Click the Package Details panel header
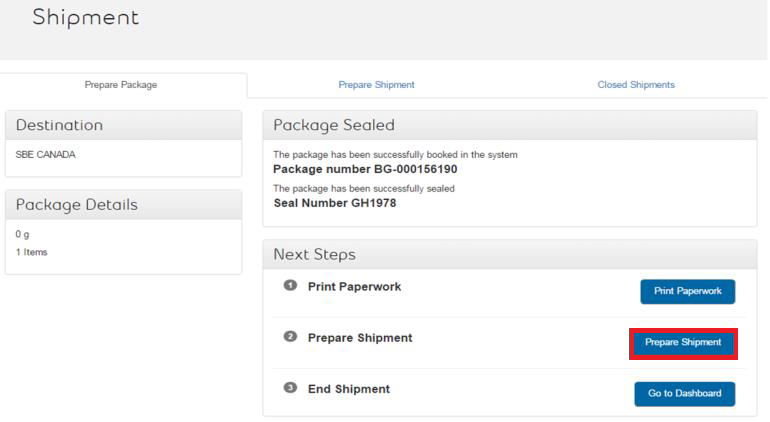The width and height of the screenshot is (770, 422). tap(77, 204)
